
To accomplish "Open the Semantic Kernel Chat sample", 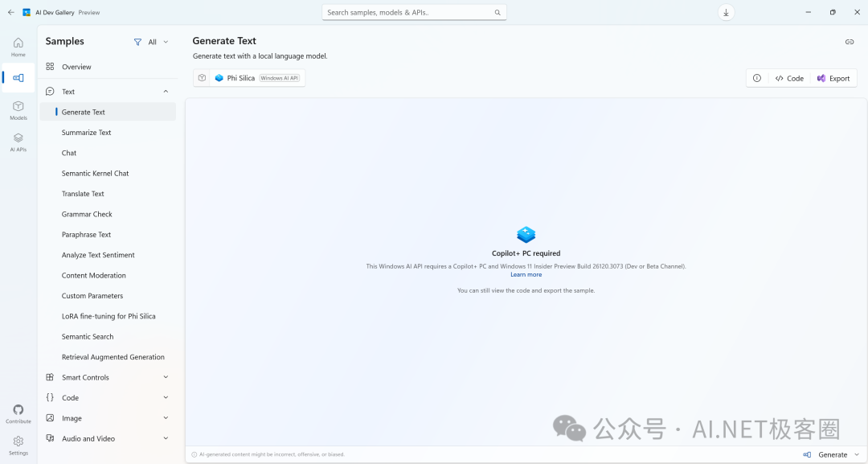I will (x=108, y=174).
